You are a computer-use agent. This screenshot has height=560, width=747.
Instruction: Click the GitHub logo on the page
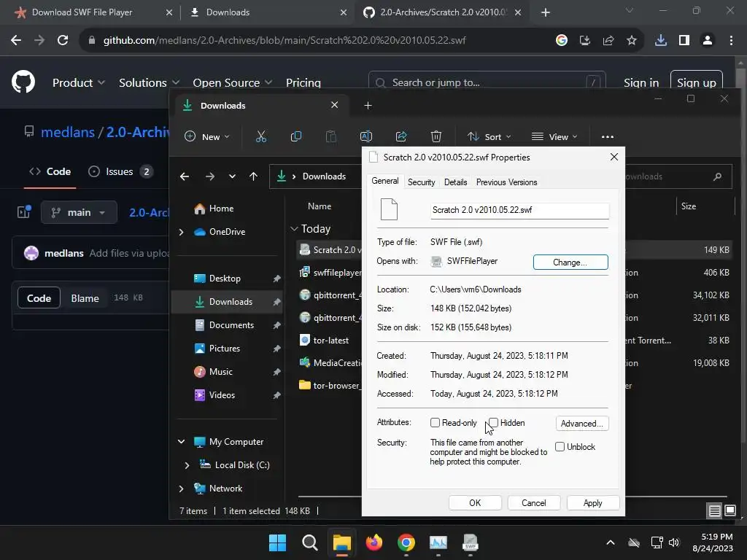(23, 82)
